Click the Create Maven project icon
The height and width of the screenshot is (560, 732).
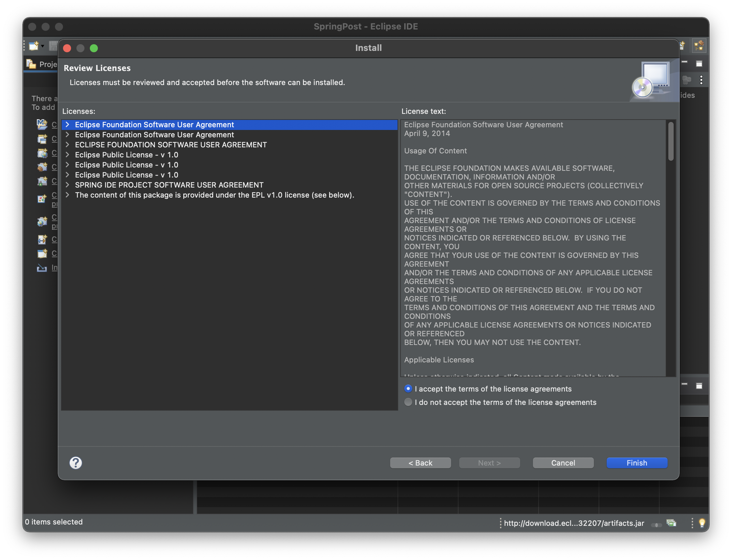42,125
